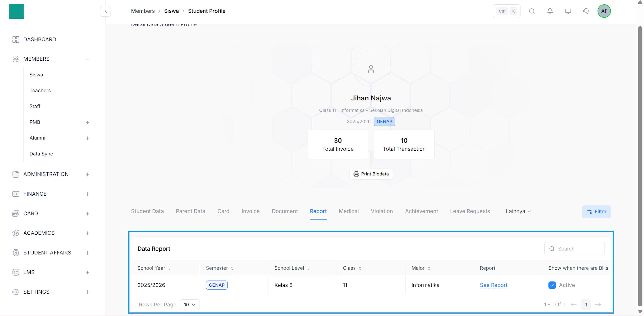Open the Lainnya dropdown tab
644x316 pixels.
pyautogui.click(x=518, y=211)
